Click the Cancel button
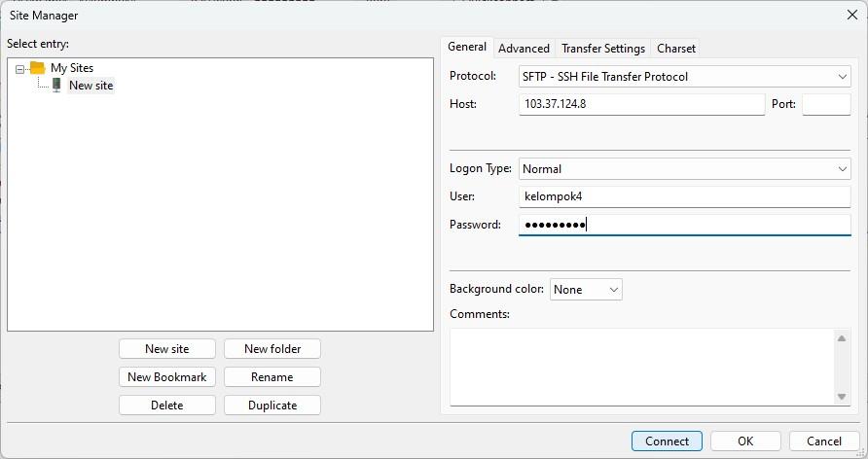The image size is (868, 459). 824,441
